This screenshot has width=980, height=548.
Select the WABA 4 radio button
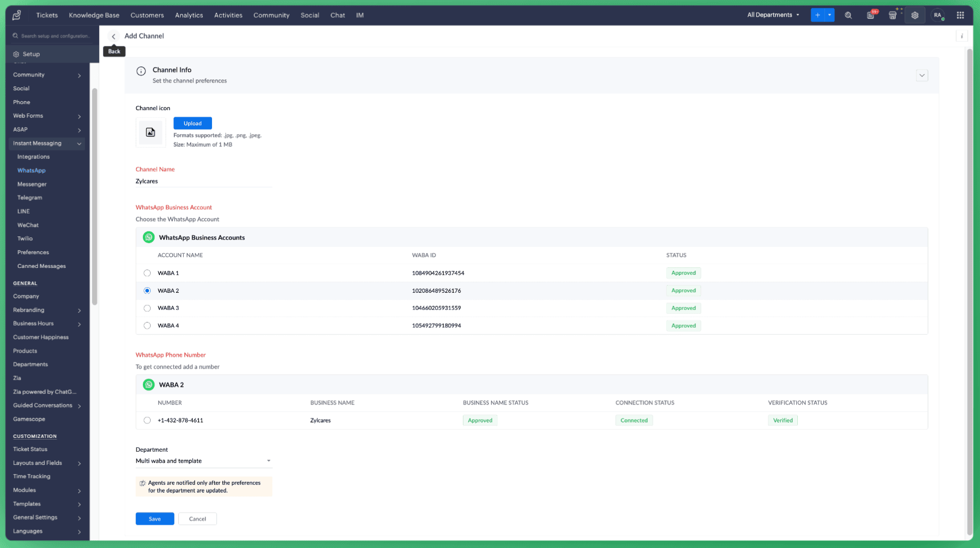[x=147, y=326]
